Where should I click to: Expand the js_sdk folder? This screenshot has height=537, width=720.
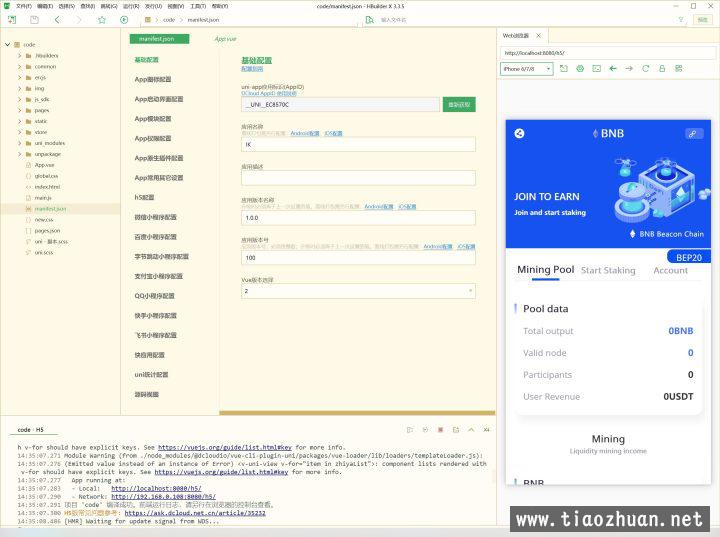(19, 99)
